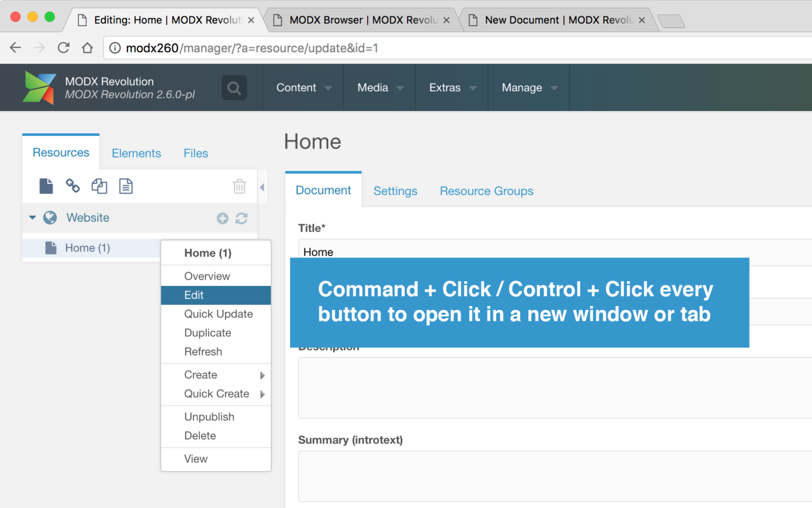Close the Editing: Home browser tab
Viewport: 812px width, 508px height.
tap(251, 20)
